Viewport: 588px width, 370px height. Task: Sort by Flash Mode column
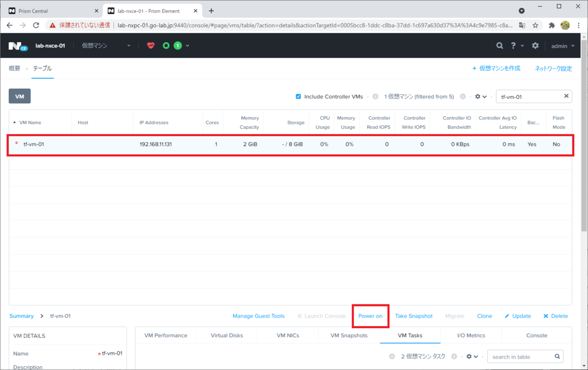click(559, 122)
